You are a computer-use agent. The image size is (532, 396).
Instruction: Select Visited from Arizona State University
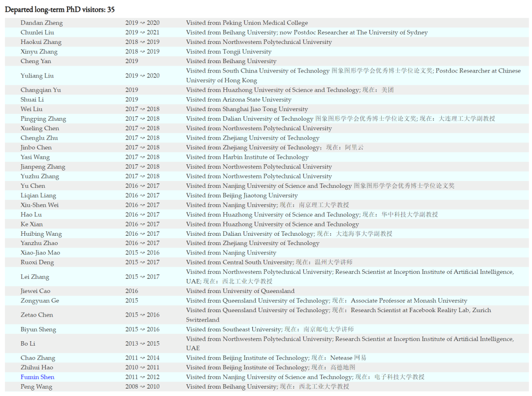coord(238,100)
